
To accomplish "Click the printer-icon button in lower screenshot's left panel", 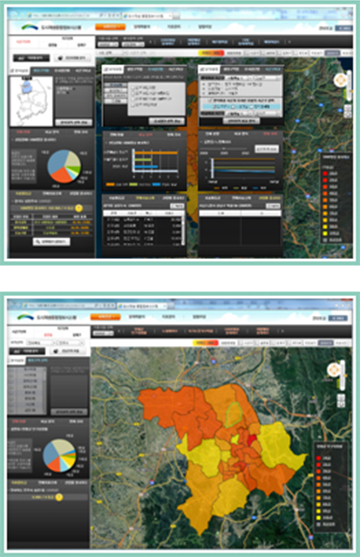I will tap(68, 351).
